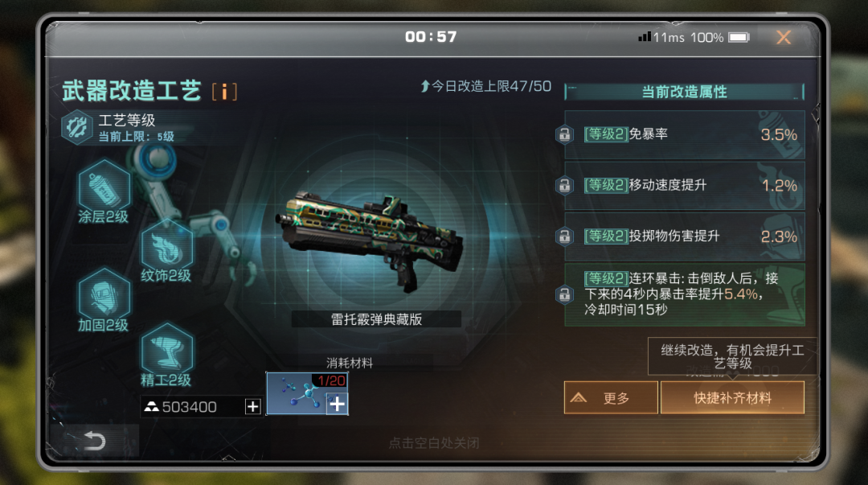Toggle lock on 移动速度提升 attribute
The height and width of the screenshot is (485, 868).
tap(565, 185)
